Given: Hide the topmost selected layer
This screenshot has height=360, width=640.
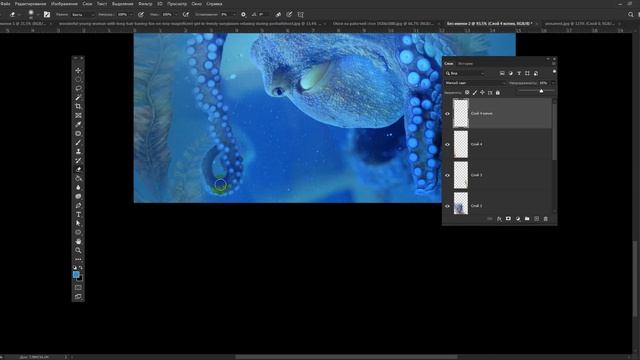Looking at the screenshot, I should pos(447,113).
